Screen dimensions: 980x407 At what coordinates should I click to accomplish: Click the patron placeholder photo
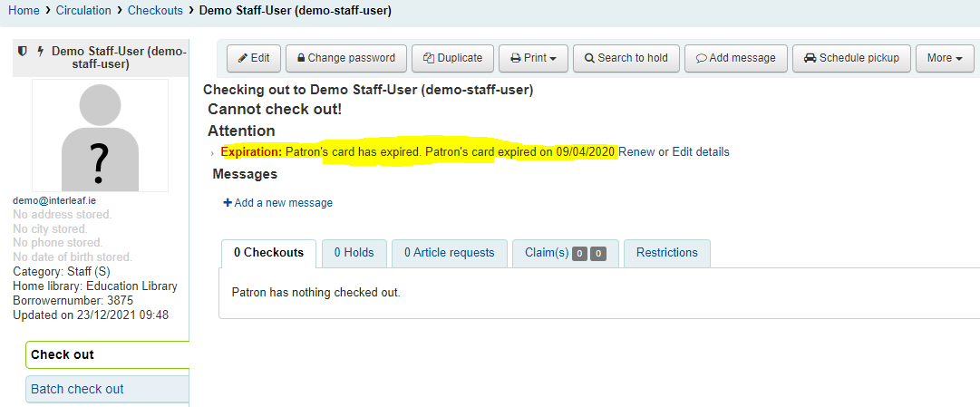(x=100, y=135)
